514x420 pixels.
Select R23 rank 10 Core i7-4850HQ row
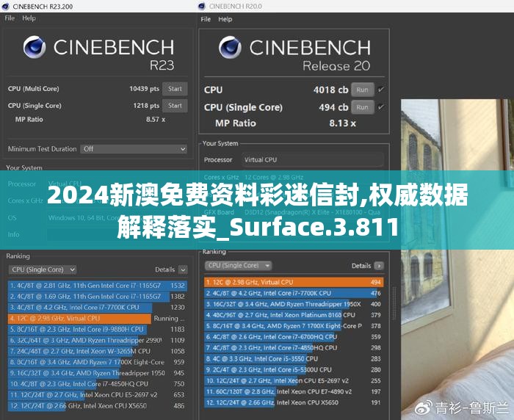pyautogui.click(x=98, y=384)
